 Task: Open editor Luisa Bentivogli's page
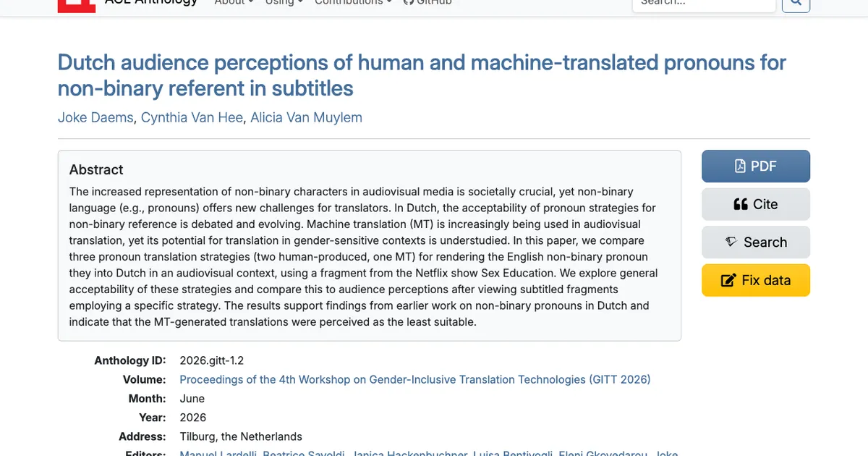tap(512, 452)
